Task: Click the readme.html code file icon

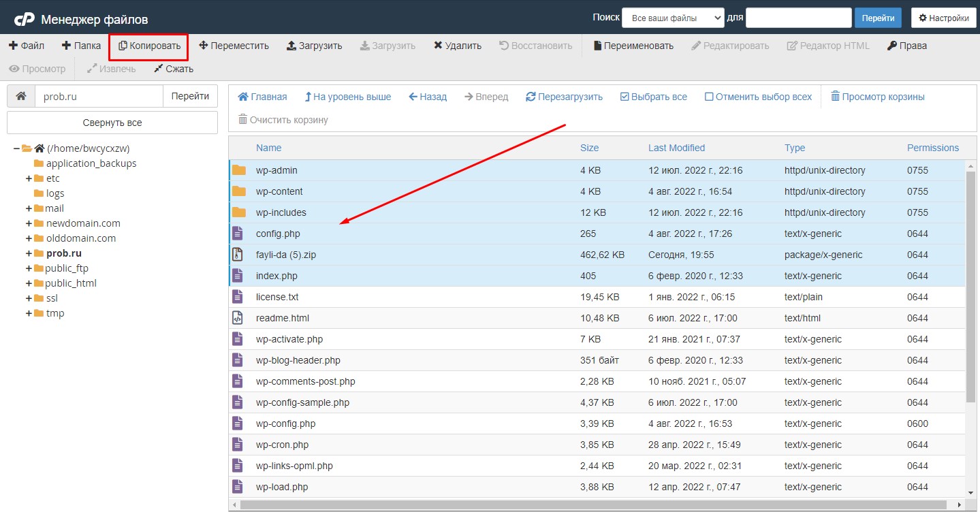Action: coord(238,318)
